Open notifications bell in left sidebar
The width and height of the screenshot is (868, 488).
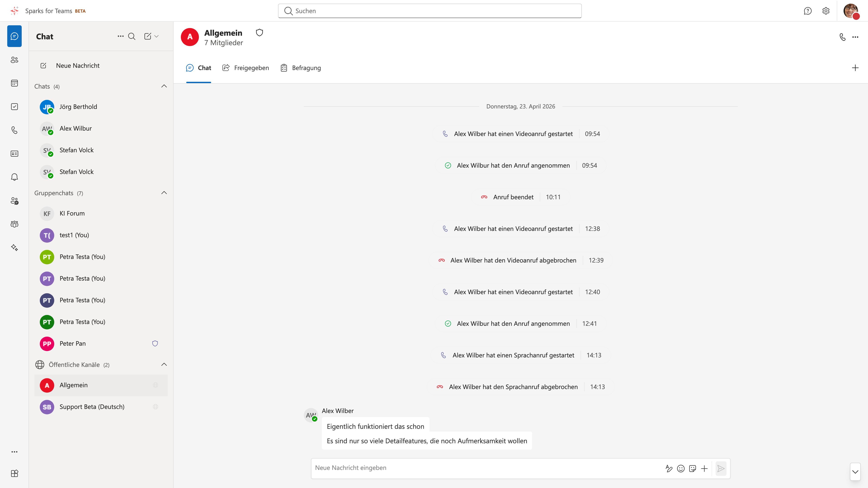coord(14,177)
